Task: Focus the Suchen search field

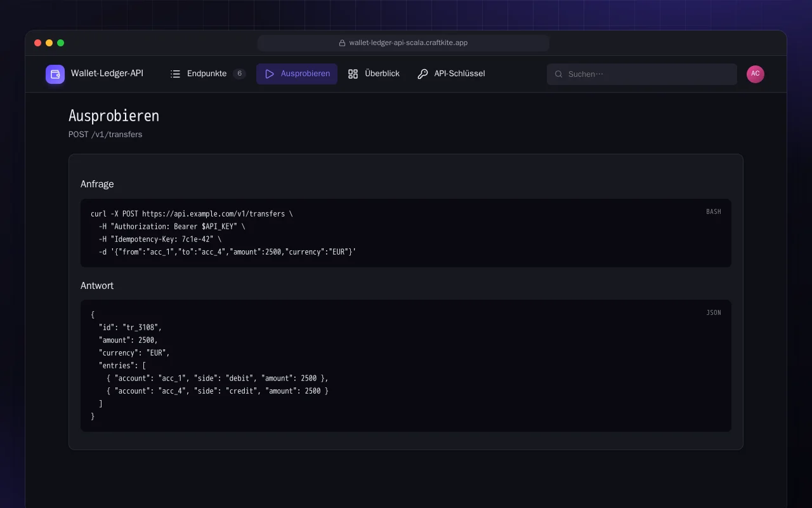Action: point(642,74)
